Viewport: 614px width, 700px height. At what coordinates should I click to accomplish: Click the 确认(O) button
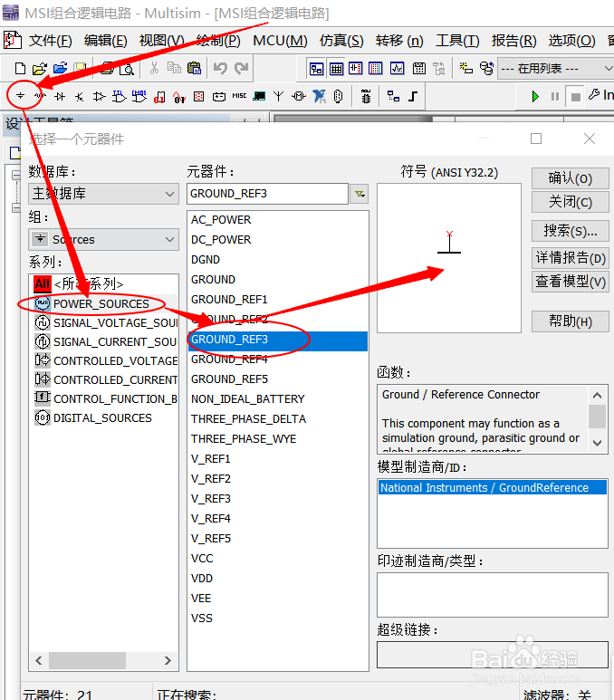[x=571, y=178]
